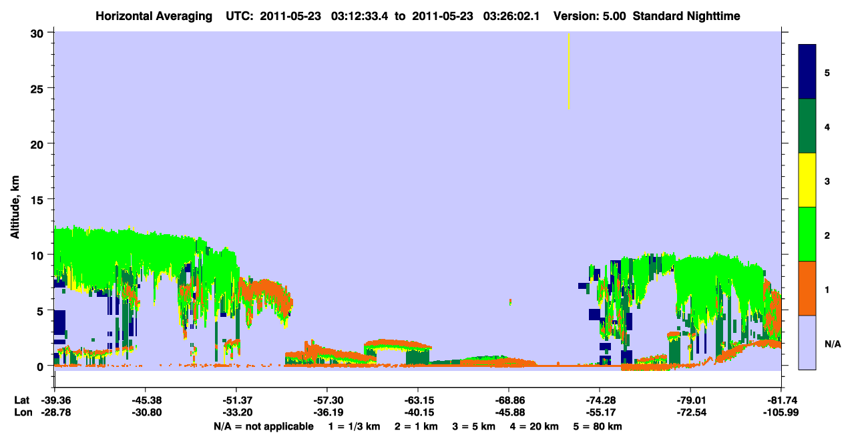Click latitude value -45.38

point(145,400)
